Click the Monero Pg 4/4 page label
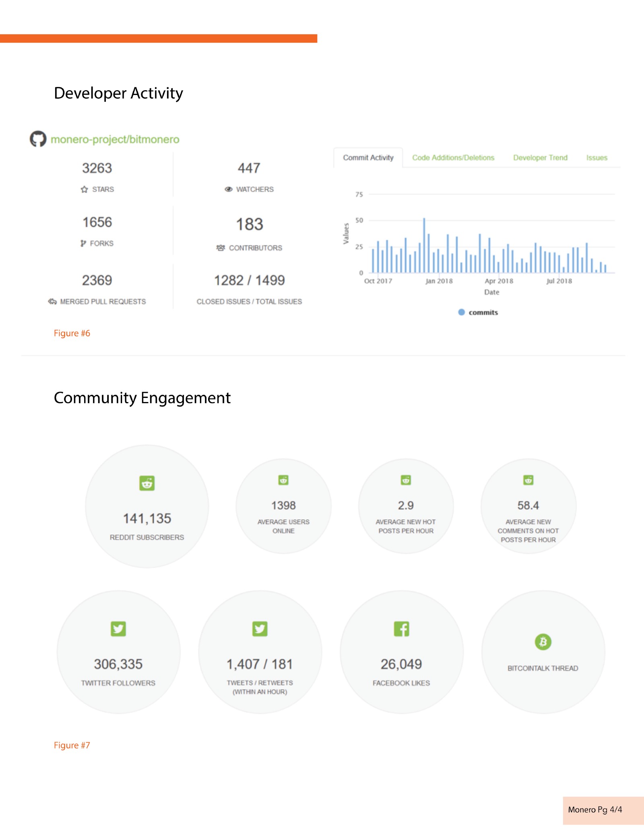Viewport: 644px width, 833px height. click(x=595, y=810)
